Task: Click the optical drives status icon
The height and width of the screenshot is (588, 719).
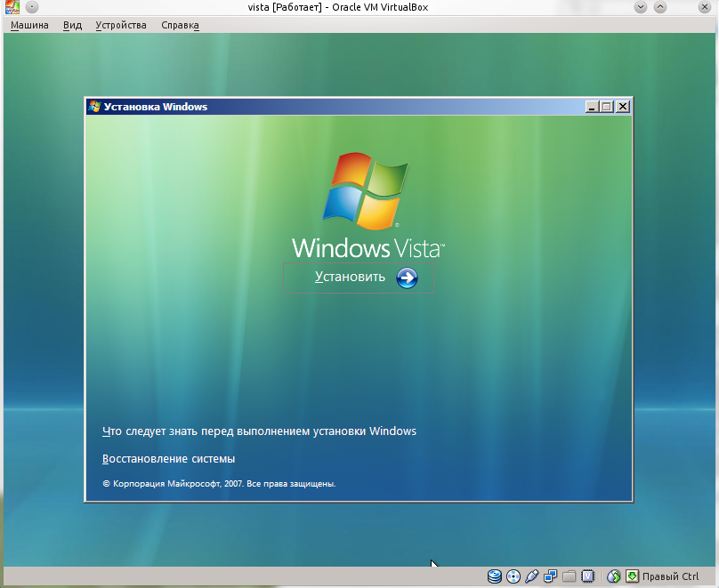Action: tap(513, 576)
